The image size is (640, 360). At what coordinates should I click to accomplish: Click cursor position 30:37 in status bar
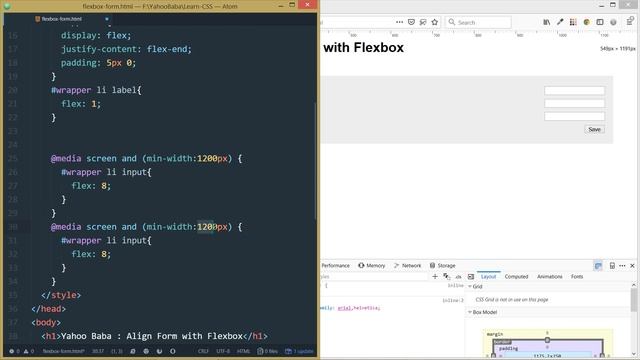(98, 351)
